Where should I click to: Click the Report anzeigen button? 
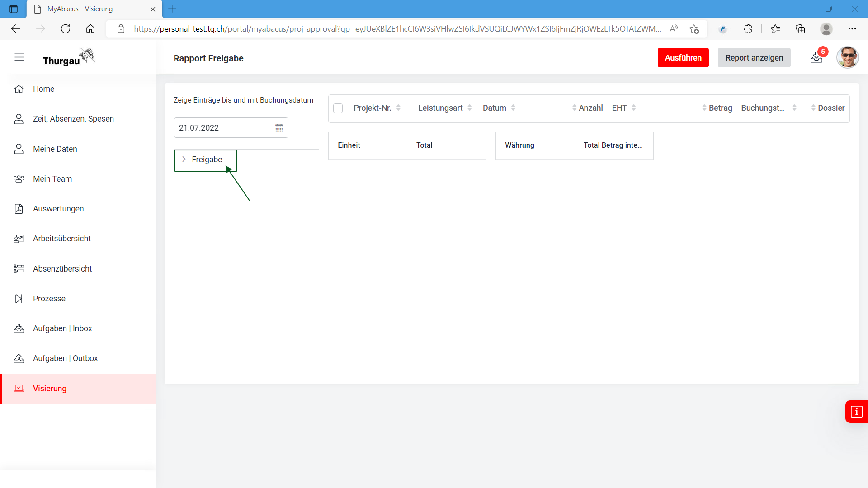754,58
